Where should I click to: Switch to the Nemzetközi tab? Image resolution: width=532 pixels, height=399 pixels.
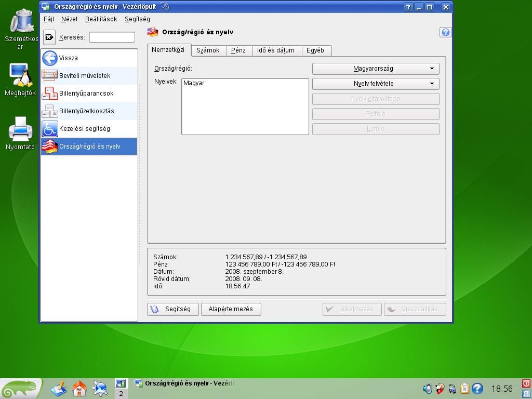(168, 50)
